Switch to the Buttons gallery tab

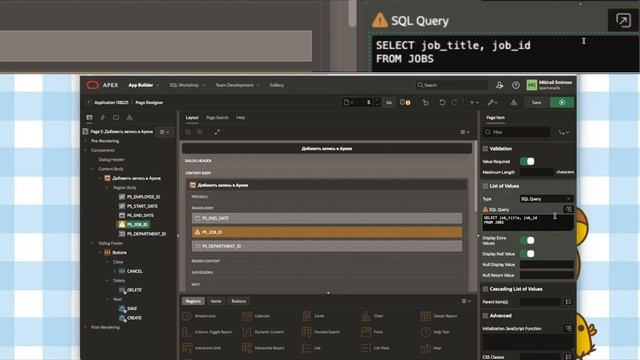[239, 301]
